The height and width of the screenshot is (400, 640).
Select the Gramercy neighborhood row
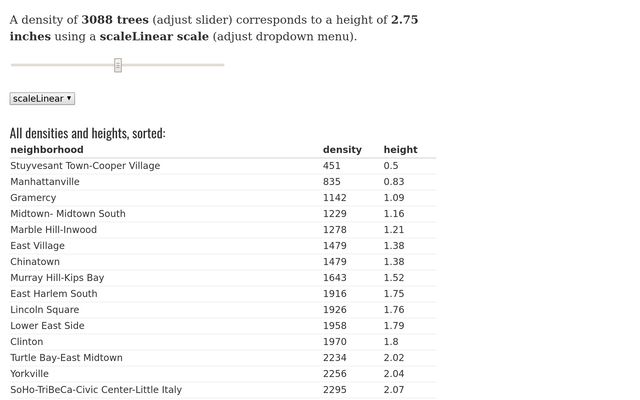(x=223, y=198)
